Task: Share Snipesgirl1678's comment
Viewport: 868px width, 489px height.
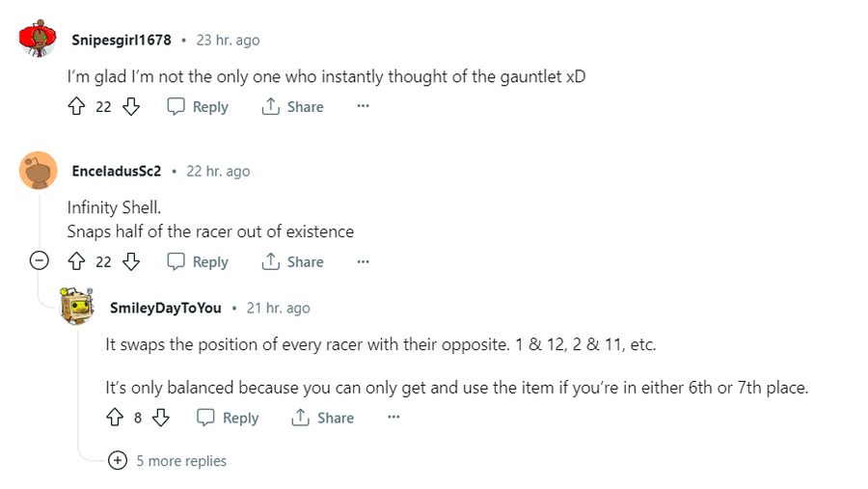Action: 293,107
